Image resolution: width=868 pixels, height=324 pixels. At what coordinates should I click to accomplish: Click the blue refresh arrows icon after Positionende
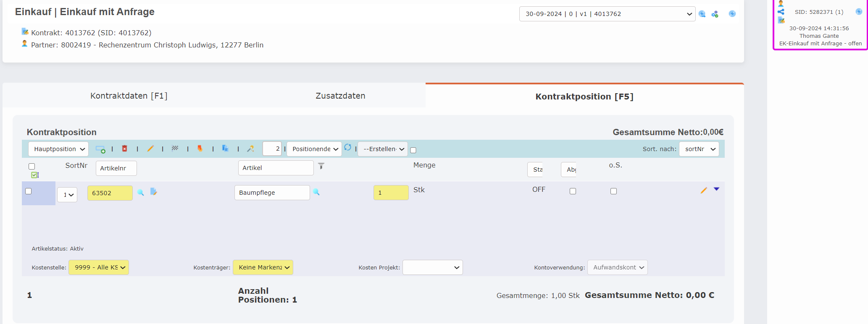[347, 147]
